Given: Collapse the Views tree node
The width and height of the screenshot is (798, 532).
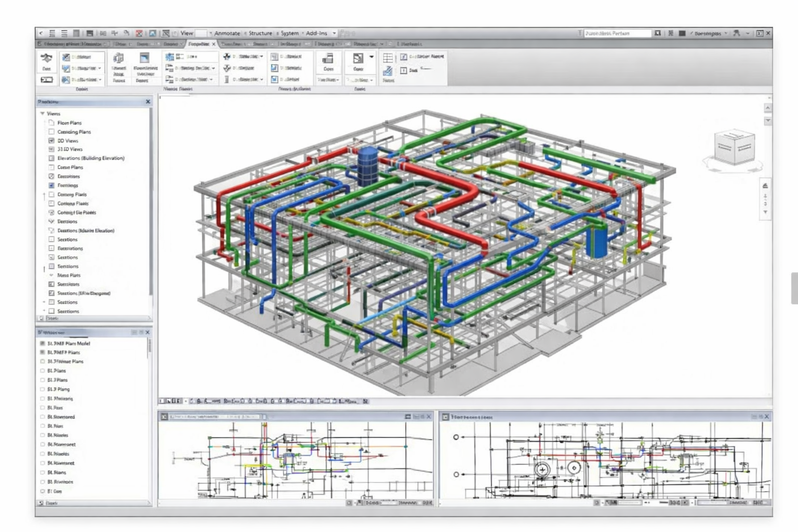Looking at the screenshot, I should pos(43,114).
